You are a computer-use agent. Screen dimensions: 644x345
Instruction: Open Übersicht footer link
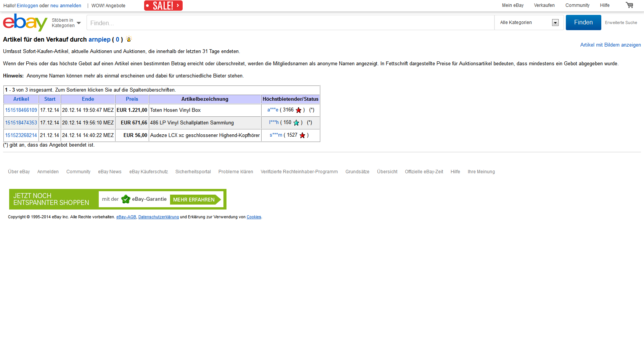(387, 172)
